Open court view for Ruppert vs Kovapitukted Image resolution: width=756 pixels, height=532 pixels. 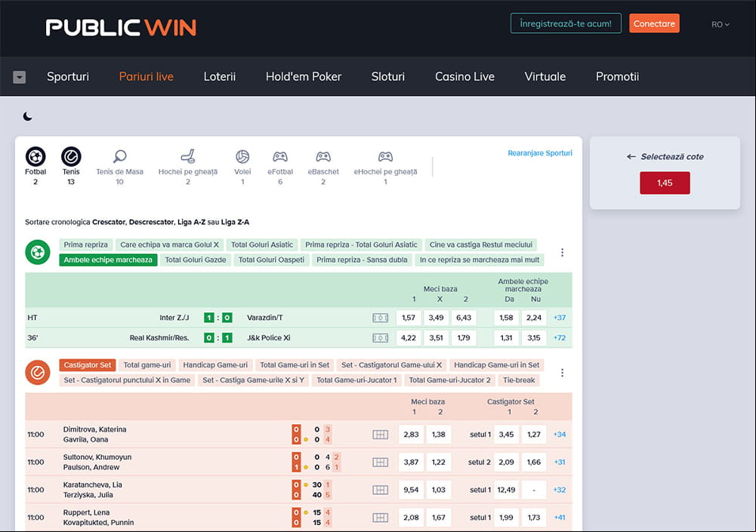381,518
